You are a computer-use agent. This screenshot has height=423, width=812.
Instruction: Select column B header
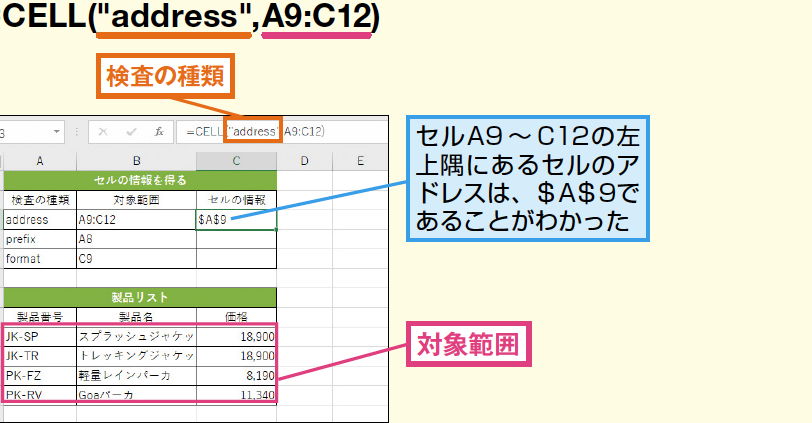pos(136,161)
